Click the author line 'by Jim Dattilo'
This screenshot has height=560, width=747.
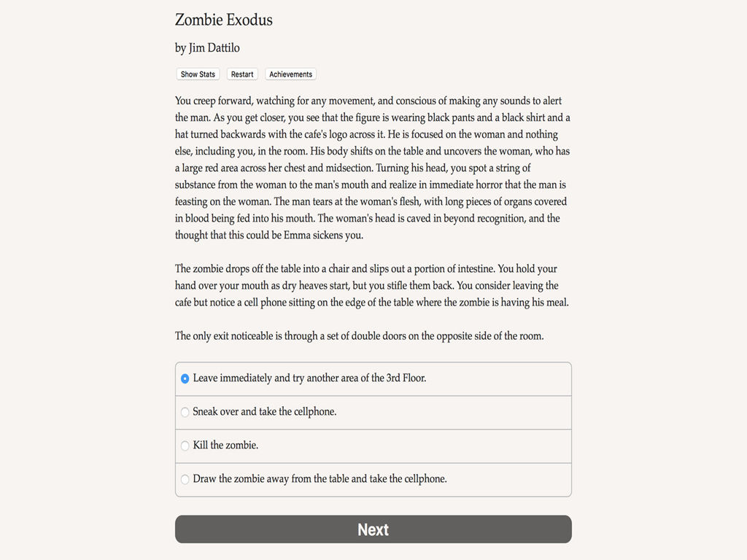click(x=207, y=48)
